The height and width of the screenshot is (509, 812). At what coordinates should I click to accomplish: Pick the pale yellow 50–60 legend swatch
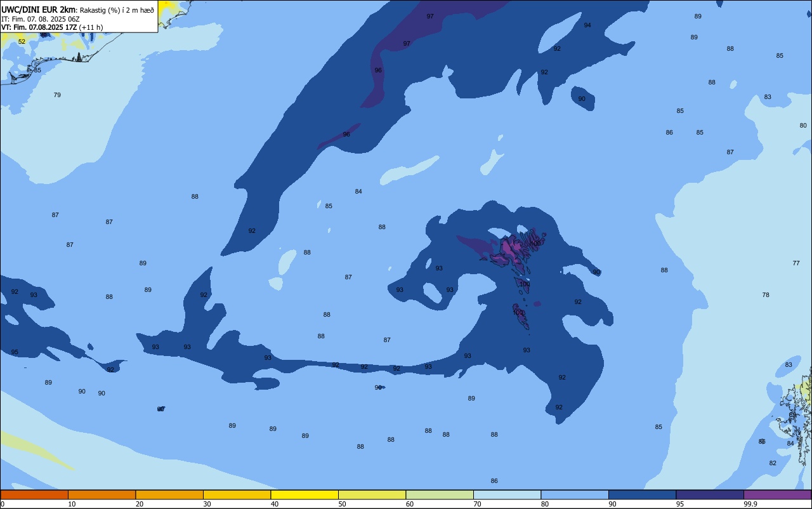point(372,494)
